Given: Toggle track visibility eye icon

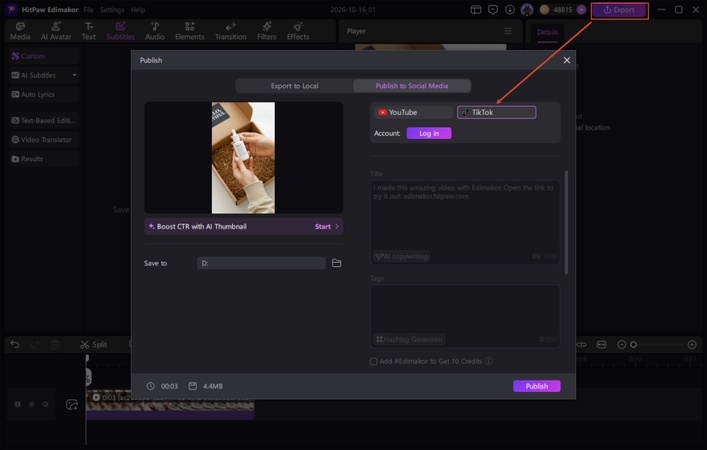Looking at the screenshot, I should pos(32,404).
